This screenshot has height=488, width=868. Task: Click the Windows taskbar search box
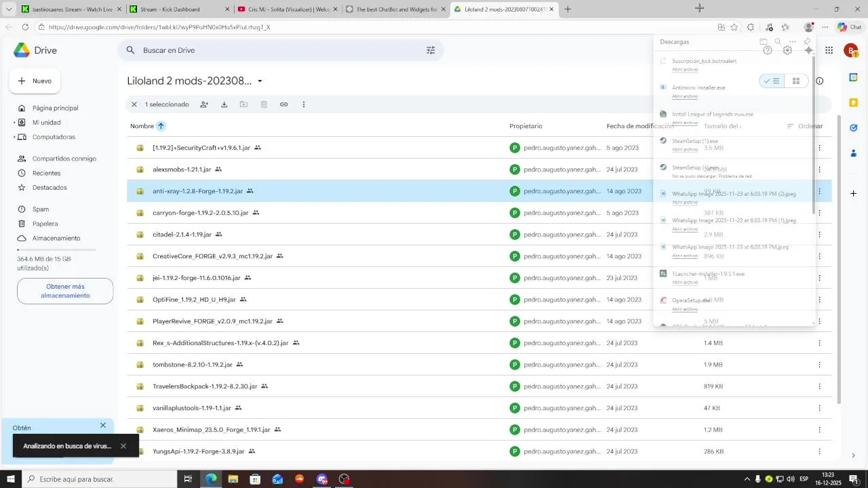[x=98, y=479]
